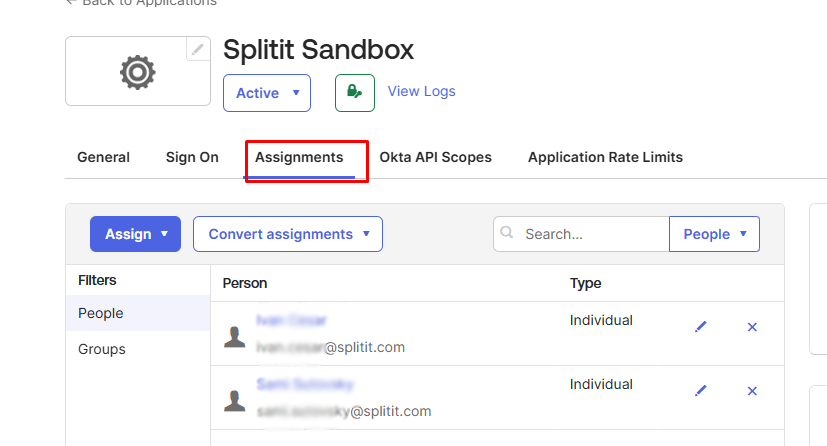
Task: Remove the first Individual assignment with X
Action: pyautogui.click(x=752, y=327)
